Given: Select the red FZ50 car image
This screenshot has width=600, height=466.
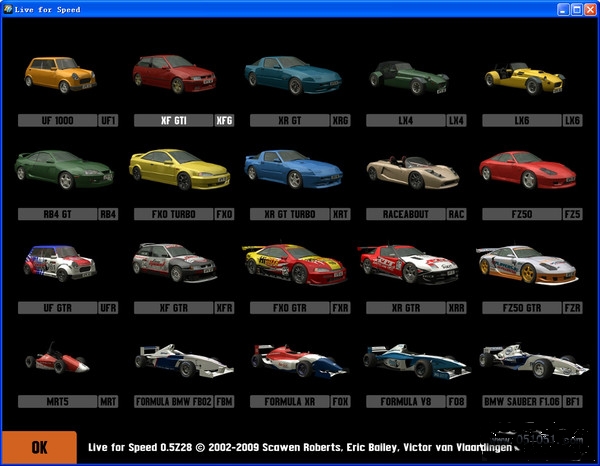Looking at the screenshot, I should 528,170.
